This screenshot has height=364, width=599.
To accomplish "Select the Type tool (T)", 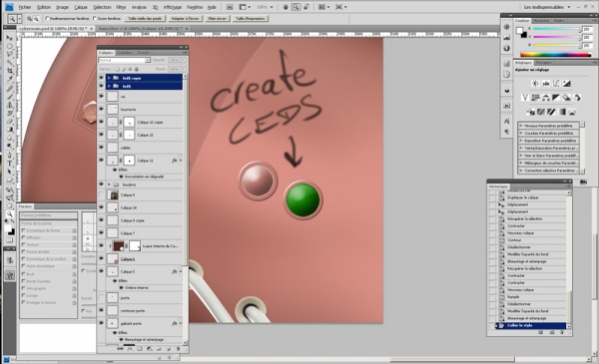I will coord(10,164).
